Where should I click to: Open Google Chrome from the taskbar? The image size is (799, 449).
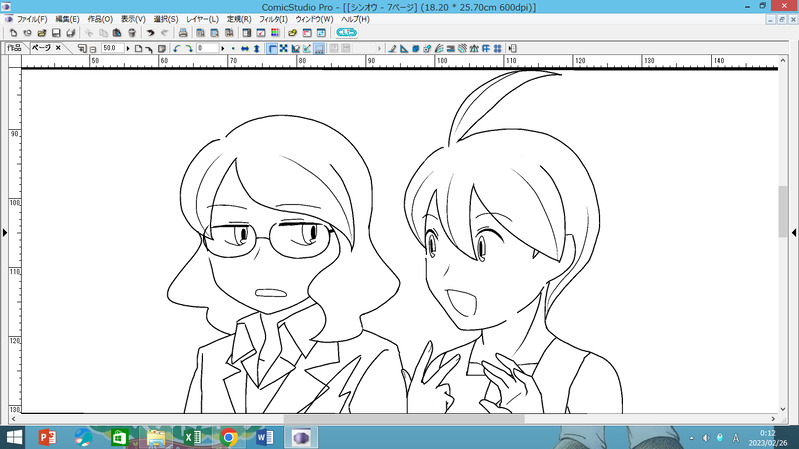point(229,437)
